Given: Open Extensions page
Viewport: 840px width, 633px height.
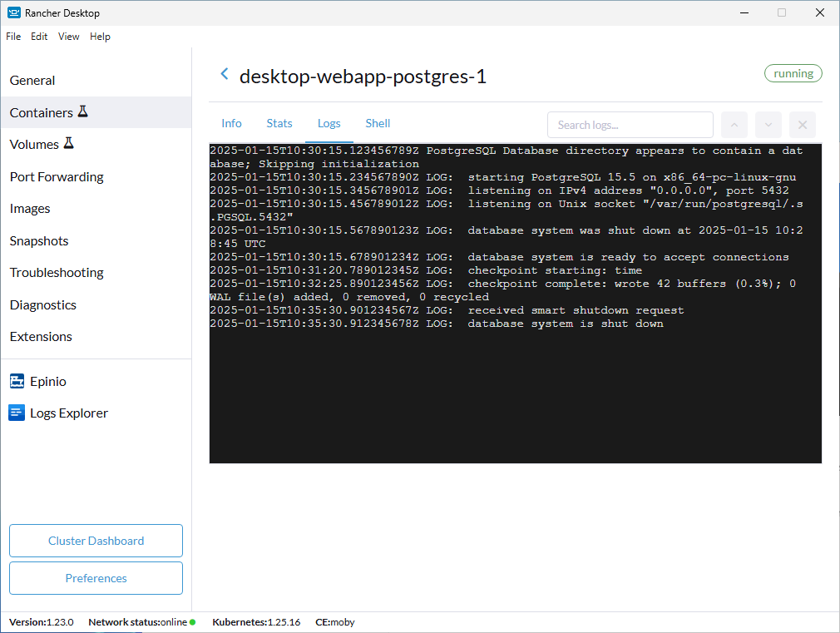Looking at the screenshot, I should 96,337.
